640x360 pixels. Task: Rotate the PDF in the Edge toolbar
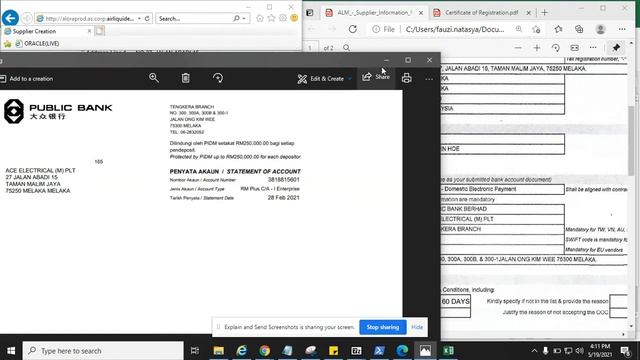tap(556, 48)
